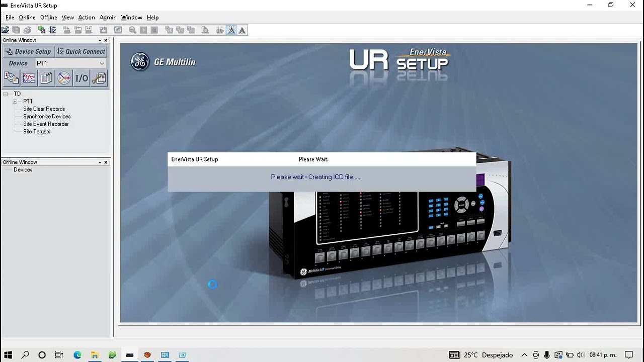Select Site Clear Records tree item
Image resolution: width=644 pixels, height=362 pixels.
[44, 109]
